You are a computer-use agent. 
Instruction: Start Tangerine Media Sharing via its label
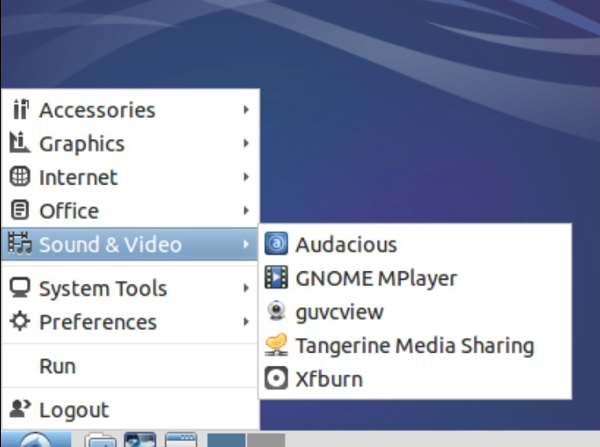pos(415,346)
